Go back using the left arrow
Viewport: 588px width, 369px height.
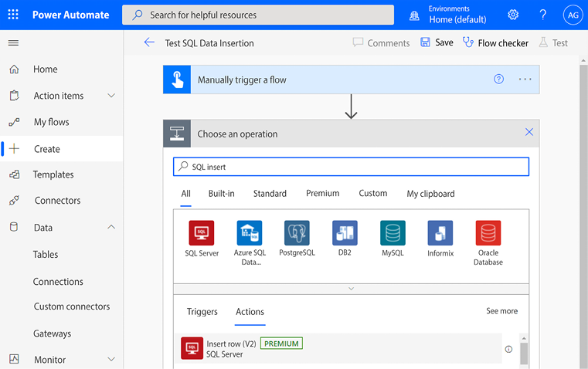coord(149,42)
